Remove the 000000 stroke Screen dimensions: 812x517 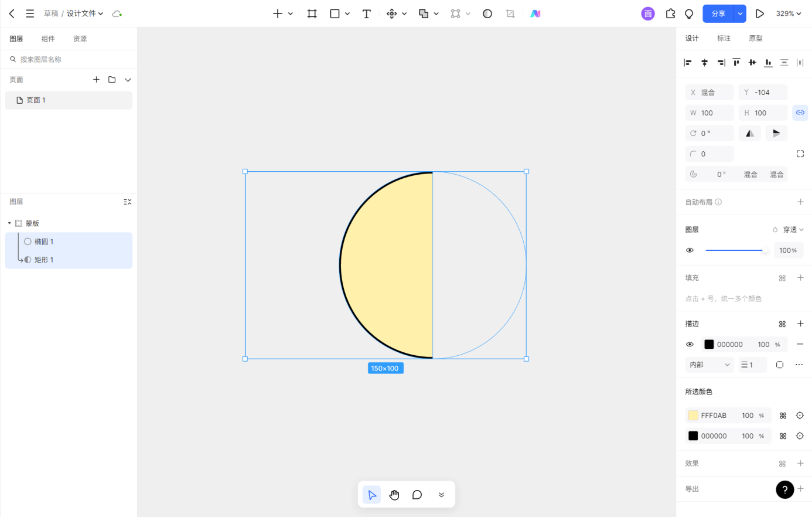coord(800,344)
